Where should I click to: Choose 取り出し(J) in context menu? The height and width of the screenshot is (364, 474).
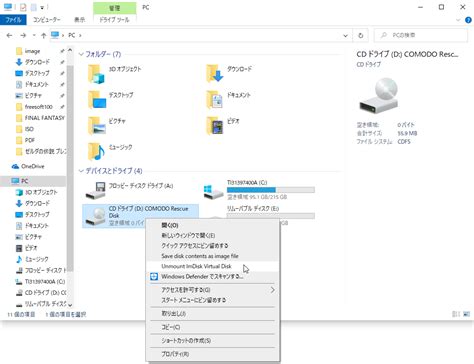coord(213,314)
